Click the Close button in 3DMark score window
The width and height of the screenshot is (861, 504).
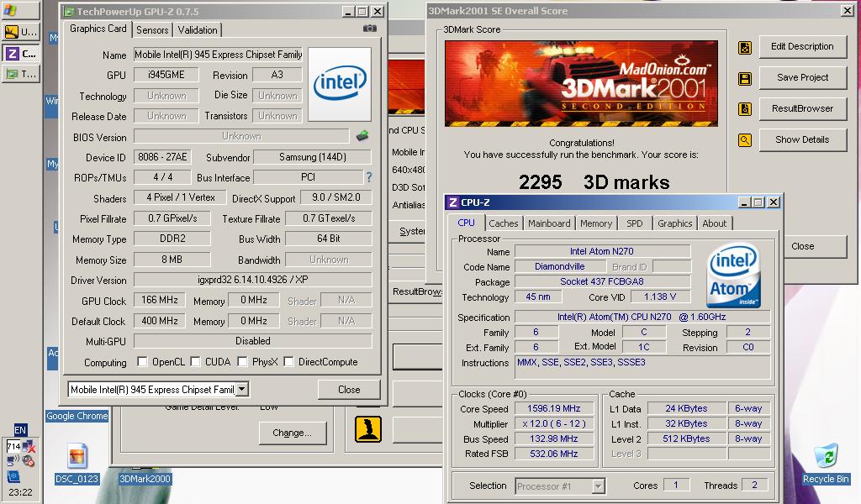click(813, 246)
